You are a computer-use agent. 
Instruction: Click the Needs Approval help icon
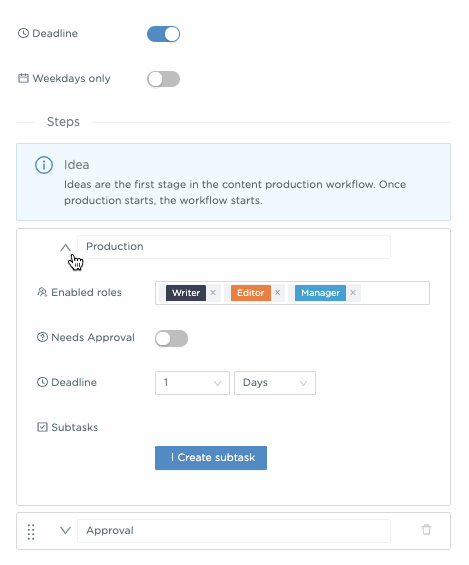click(x=42, y=337)
